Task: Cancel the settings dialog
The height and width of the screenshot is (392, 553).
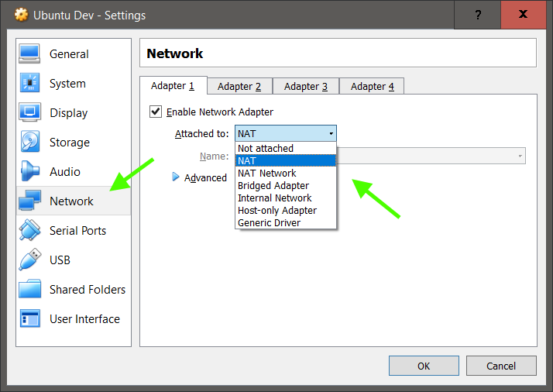Action: (501, 366)
